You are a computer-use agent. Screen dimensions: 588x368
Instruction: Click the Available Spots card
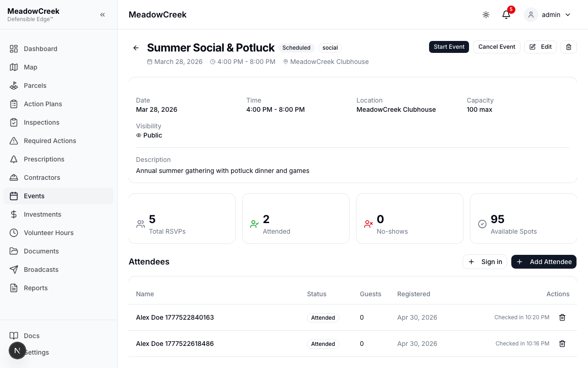(x=523, y=218)
